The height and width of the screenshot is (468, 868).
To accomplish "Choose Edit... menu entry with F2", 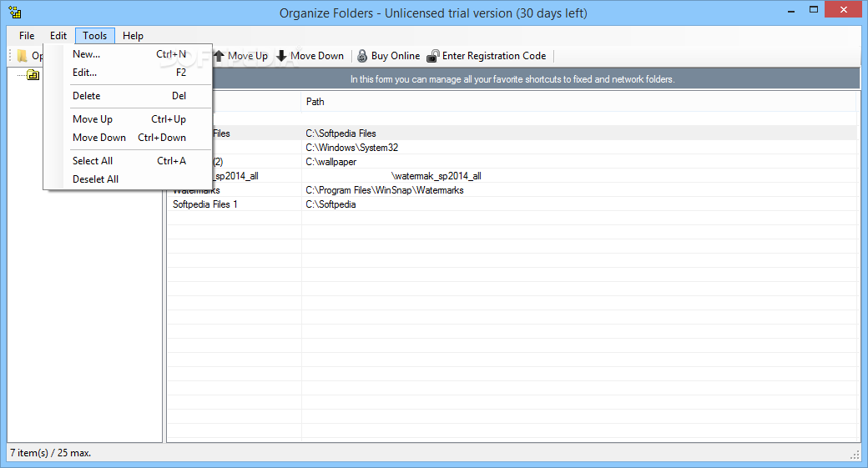I will click(x=129, y=73).
